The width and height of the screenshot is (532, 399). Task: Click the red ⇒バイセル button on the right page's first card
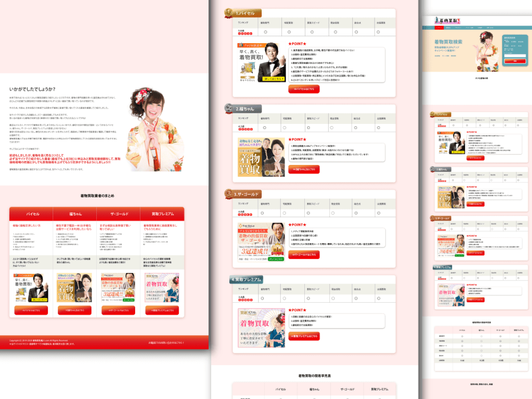coord(475,158)
